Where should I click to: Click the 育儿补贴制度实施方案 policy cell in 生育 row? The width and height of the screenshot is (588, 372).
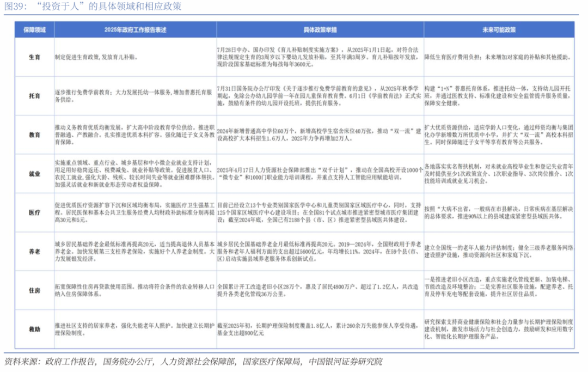(320, 56)
